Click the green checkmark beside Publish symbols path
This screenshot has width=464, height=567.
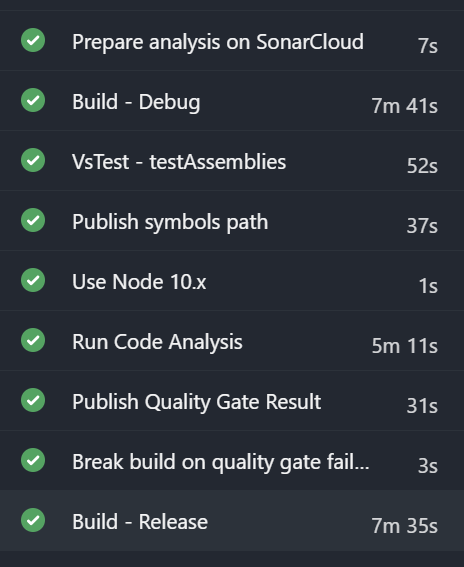pyautogui.click(x=33, y=220)
